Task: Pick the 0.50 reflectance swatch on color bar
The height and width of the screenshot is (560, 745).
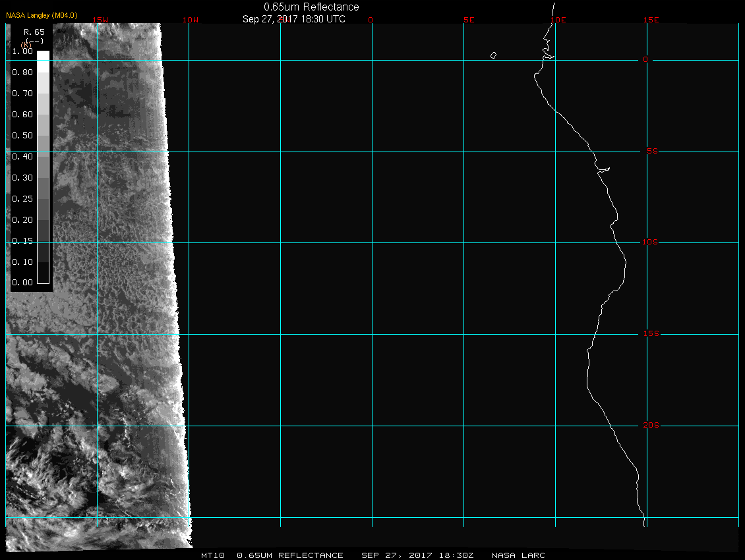Action: point(42,135)
